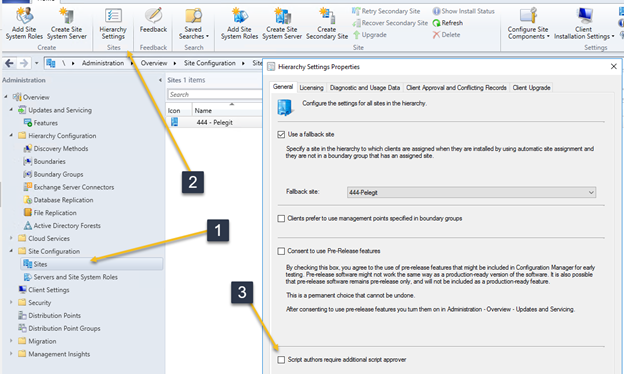This screenshot has height=374, width=624.
Task: Select Exchange Server Connectors
Action: point(74,187)
